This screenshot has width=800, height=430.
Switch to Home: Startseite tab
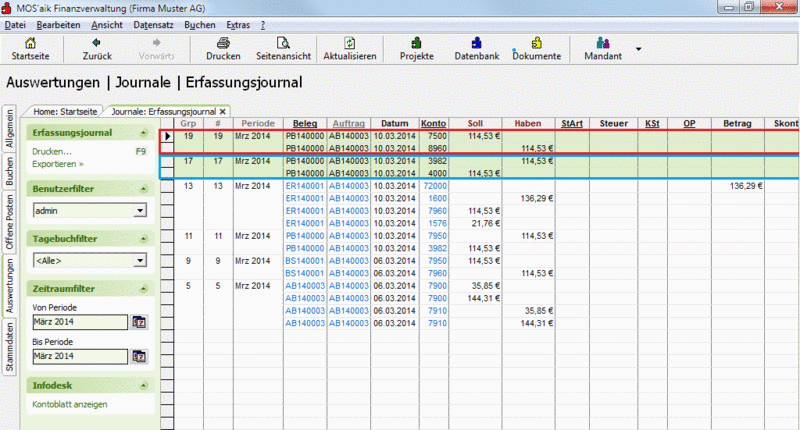click(x=65, y=112)
